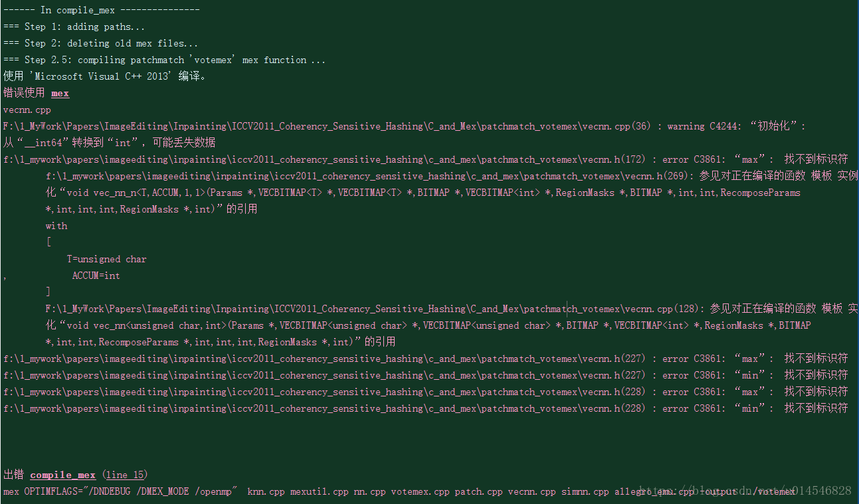Image resolution: width=859 pixels, height=504 pixels.
Task: Click the vecnn.h(227) 'max' error line
Action: pos(425,359)
